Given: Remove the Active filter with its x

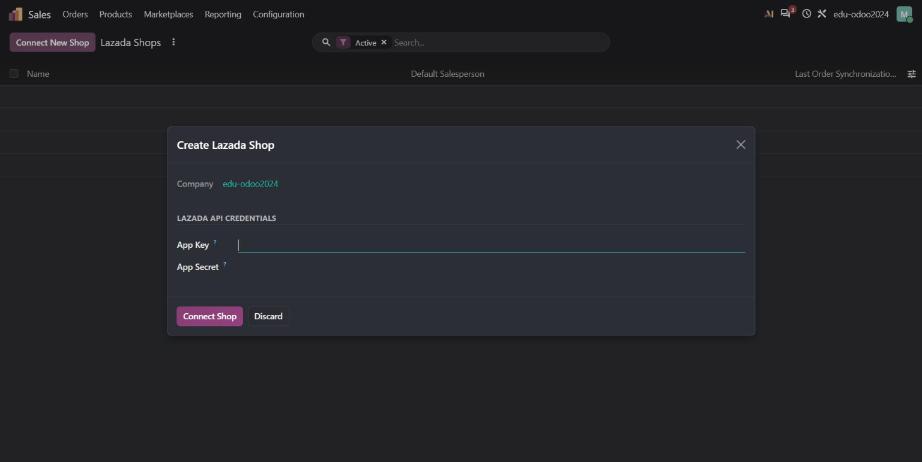Looking at the screenshot, I should [383, 42].
